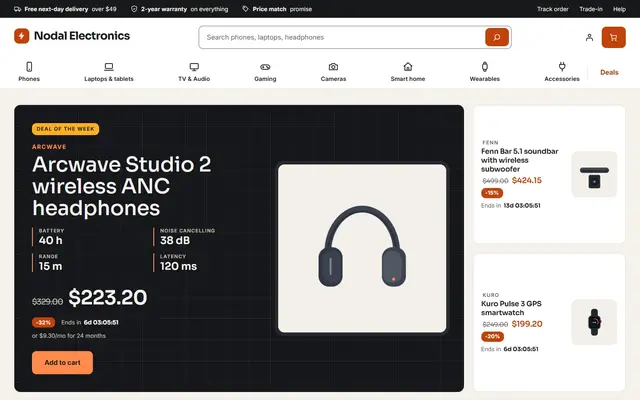Click the TV & Audio monitor icon
This screenshot has width=640, height=400.
click(x=194, y=67)
